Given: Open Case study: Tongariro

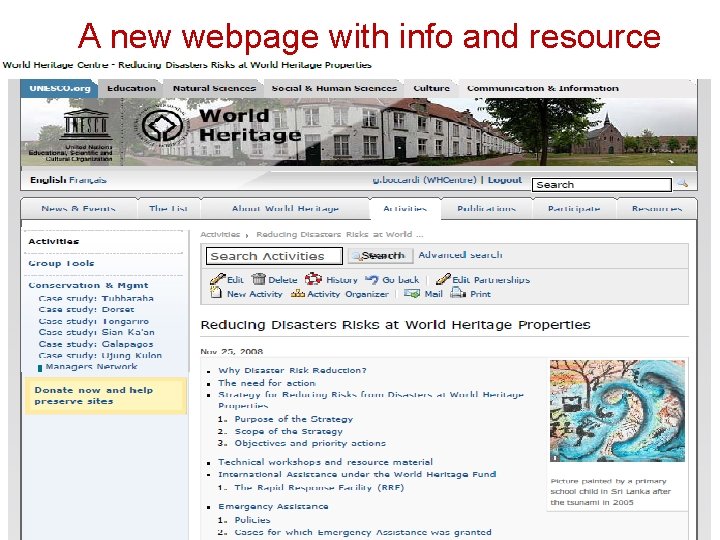Looking at the screenshot, I should coord(94,321).
